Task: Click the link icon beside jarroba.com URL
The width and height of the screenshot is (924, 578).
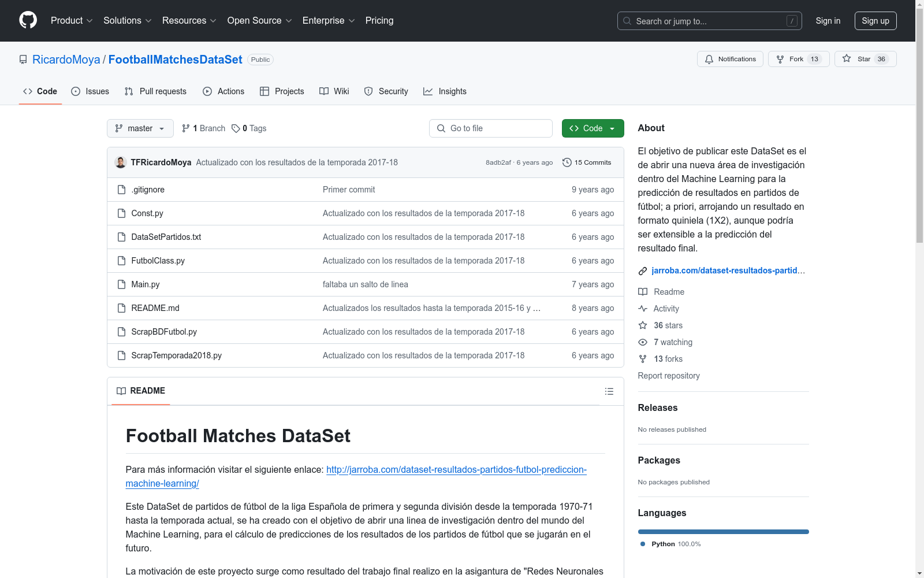Action: 643,271
